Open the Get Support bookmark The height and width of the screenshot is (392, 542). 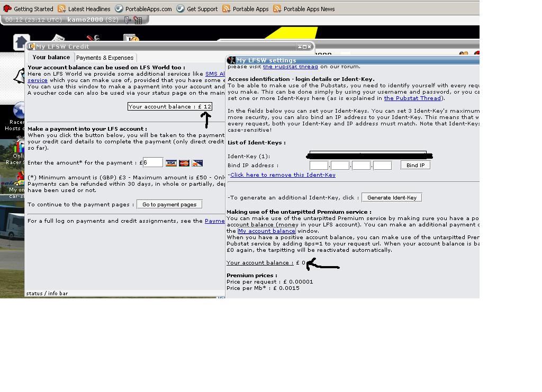click(x=197, y=9)
